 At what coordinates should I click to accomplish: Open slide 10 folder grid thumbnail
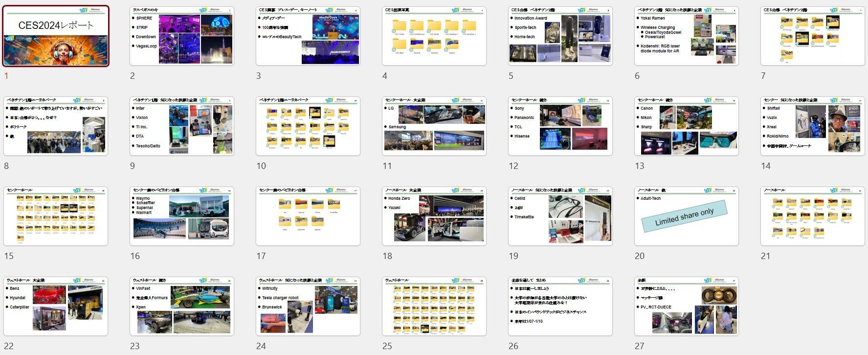[x=308, y=126]
